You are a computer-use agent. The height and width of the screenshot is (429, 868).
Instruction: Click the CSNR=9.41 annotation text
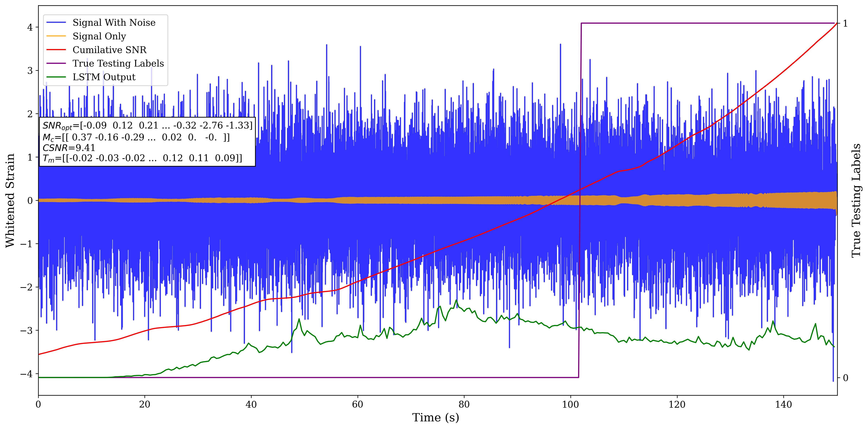(x=69, y=148)
